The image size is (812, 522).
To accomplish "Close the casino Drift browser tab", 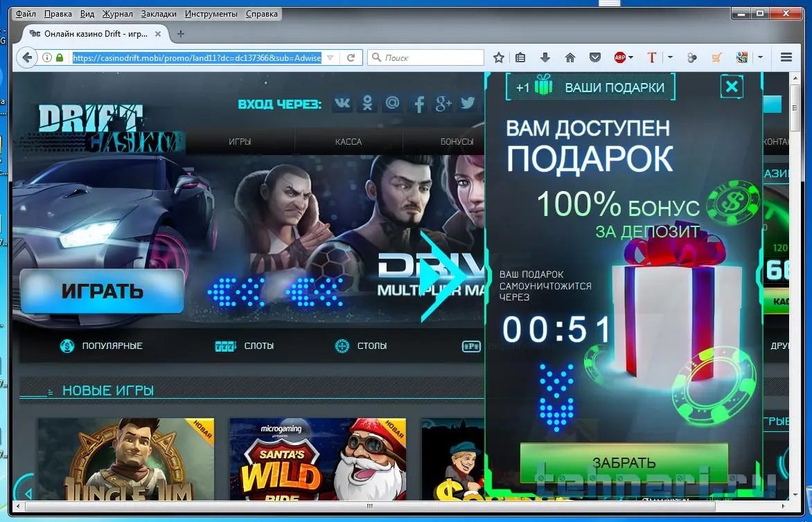I will (x=158, y=34).
